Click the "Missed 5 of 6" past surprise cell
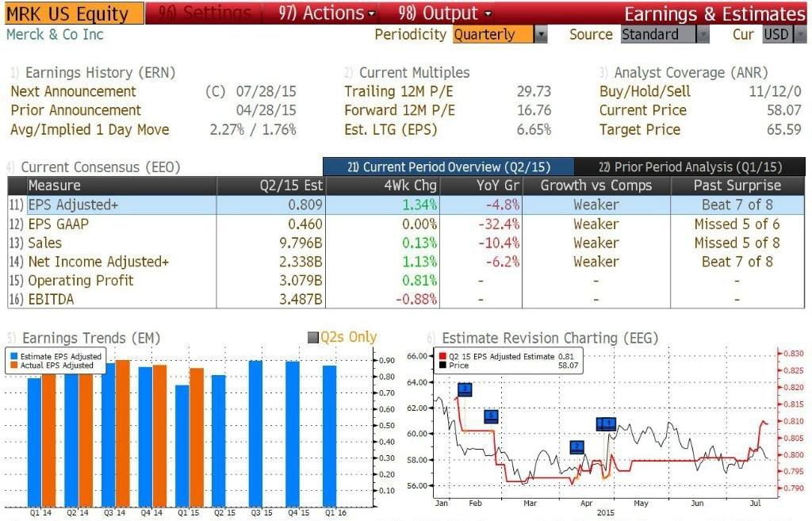The height and width of the screenshot is (521, 812). 737,224
